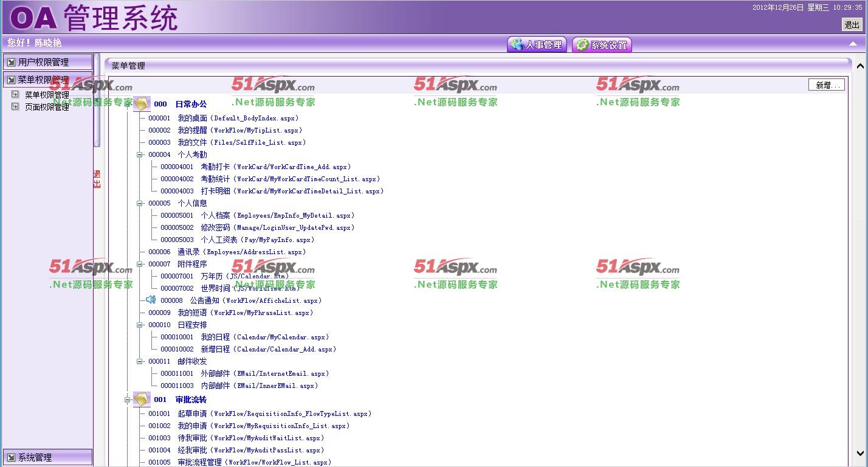Click the greeting 您好！陈晓艳

click(35, 43)
